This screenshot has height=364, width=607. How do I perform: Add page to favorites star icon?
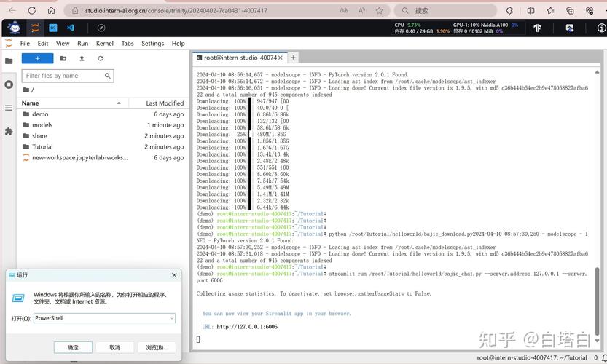pyautogui.click(x=380, y=10)
